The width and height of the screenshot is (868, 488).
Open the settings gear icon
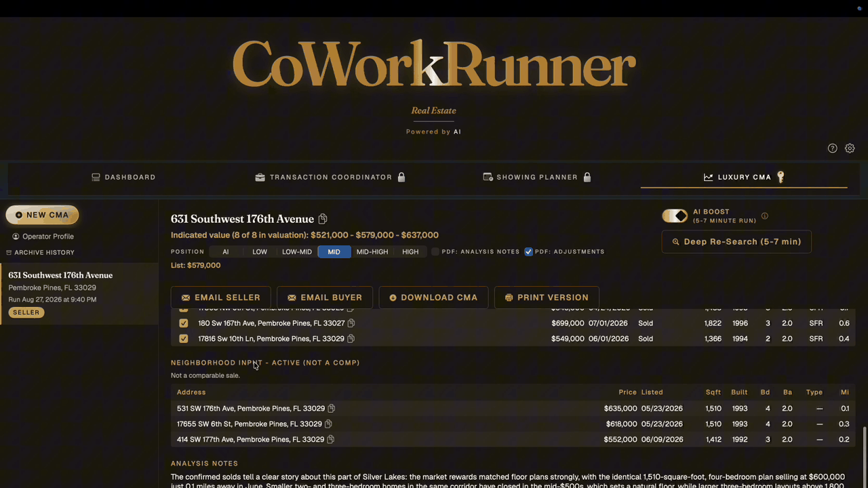point(850,148)
